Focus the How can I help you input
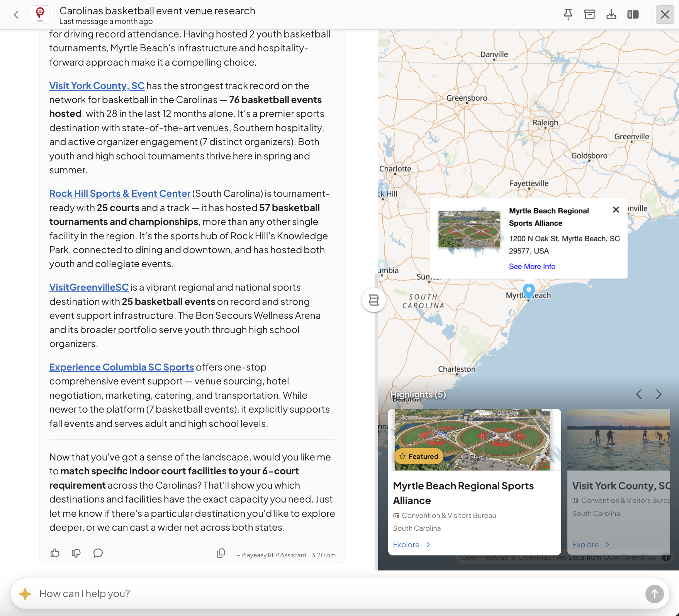Viewport: 679px width, 616px height. 340,594
